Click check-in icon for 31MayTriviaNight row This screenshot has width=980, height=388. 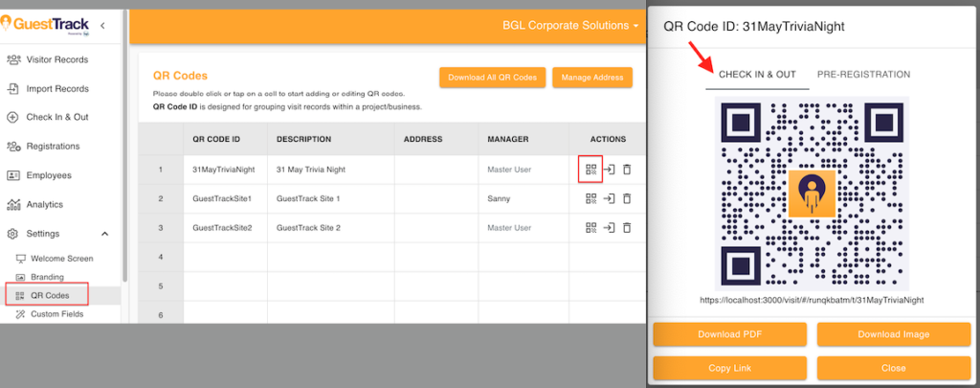(609, 170)
